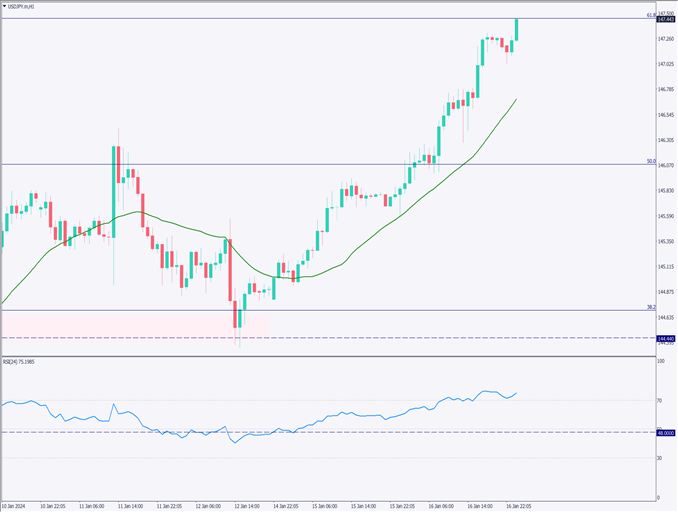678x512 pixels.
Task: Select the 61.8 Fibonacci level line
Action: click(x=300, y=18)
